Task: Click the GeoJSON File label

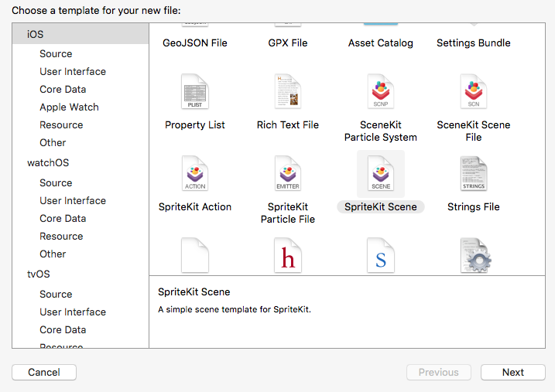Action: 194,43
